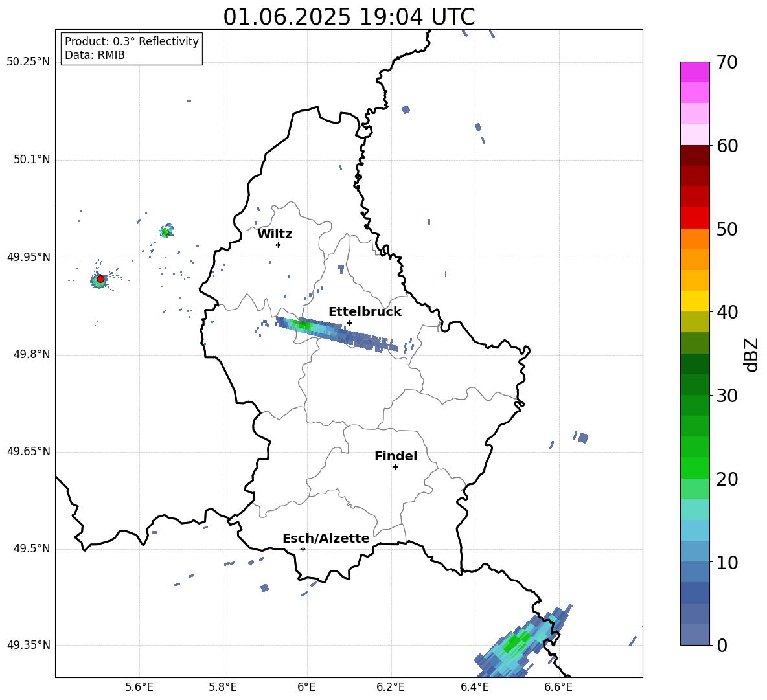The height and width of the screenshot is (700, 767).
Task: Click the 6.2°E longitude label
Action: pos(391,687)
